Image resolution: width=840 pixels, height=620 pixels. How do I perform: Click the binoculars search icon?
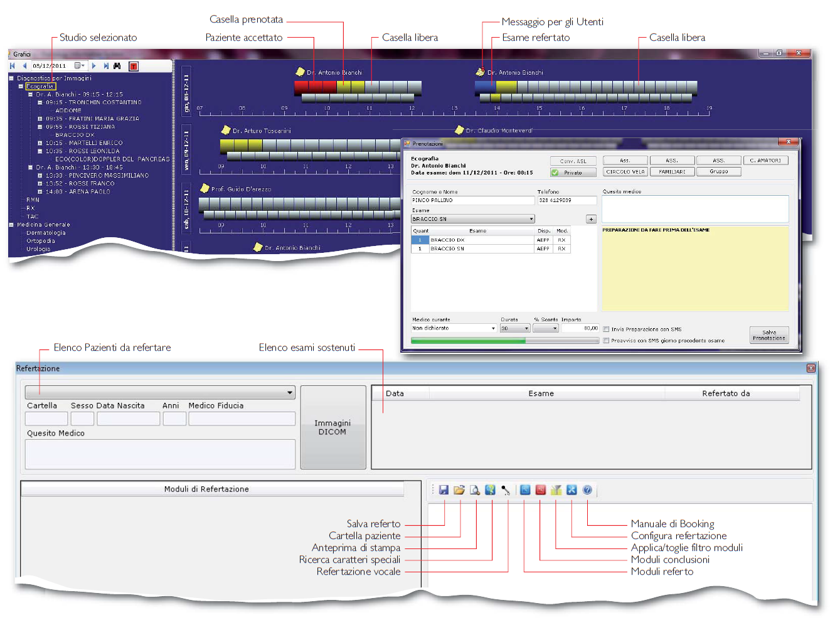click(x=117, y=66)
